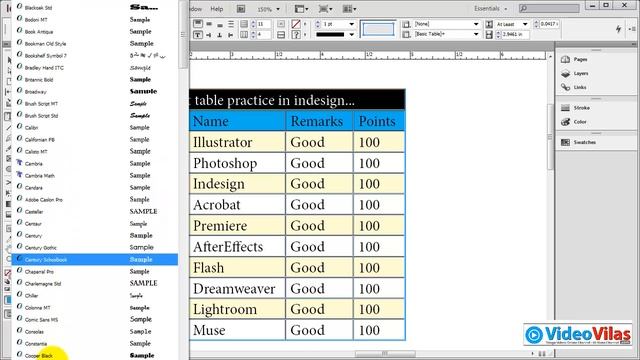Click the row height value field 0.0417
640x360 pixels.
click(x=549, y=24)
